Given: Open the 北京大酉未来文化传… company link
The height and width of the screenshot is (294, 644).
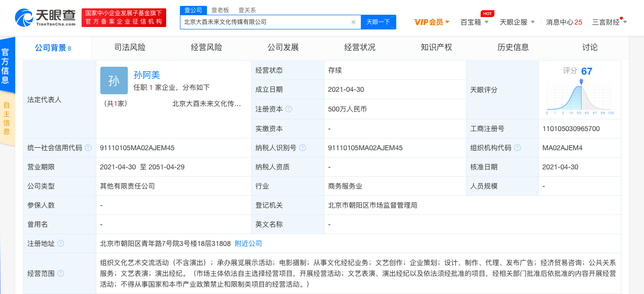Looking at the screenshot, I should [x=206, y=104].
